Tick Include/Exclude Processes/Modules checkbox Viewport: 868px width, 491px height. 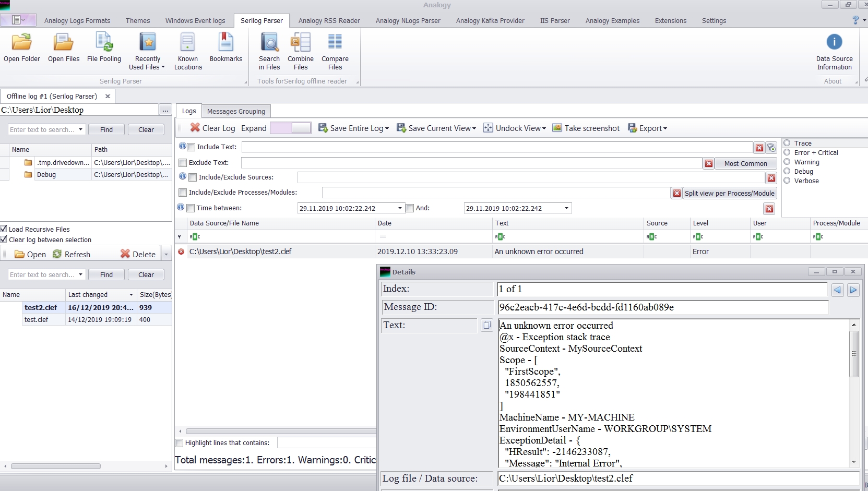[183, 193]
